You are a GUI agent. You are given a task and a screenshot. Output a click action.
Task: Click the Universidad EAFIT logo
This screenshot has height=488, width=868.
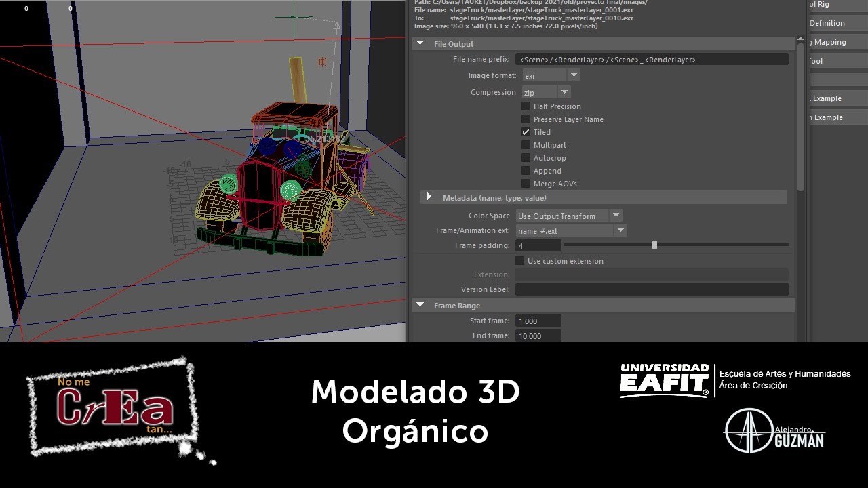click(x=665, y=380)
